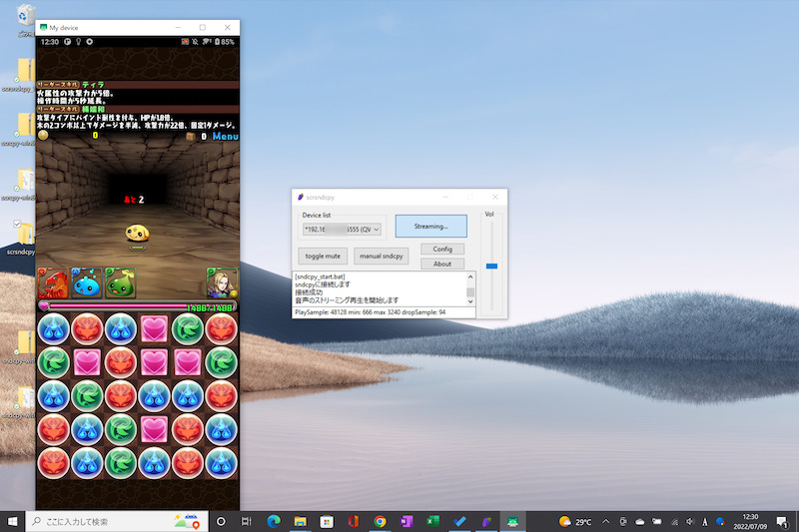This screenshot has width=799, height=532.
Task: Click the toggle mute button
Action: tap(323, 256)
